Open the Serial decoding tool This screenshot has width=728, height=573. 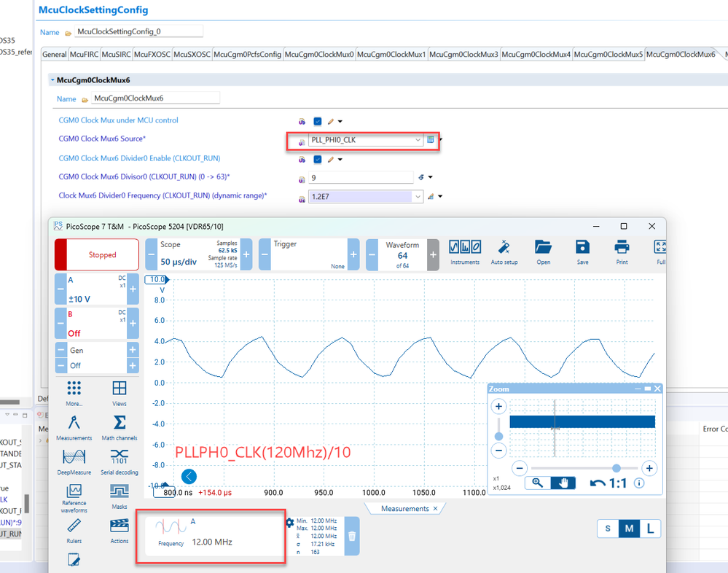(120, 461)
